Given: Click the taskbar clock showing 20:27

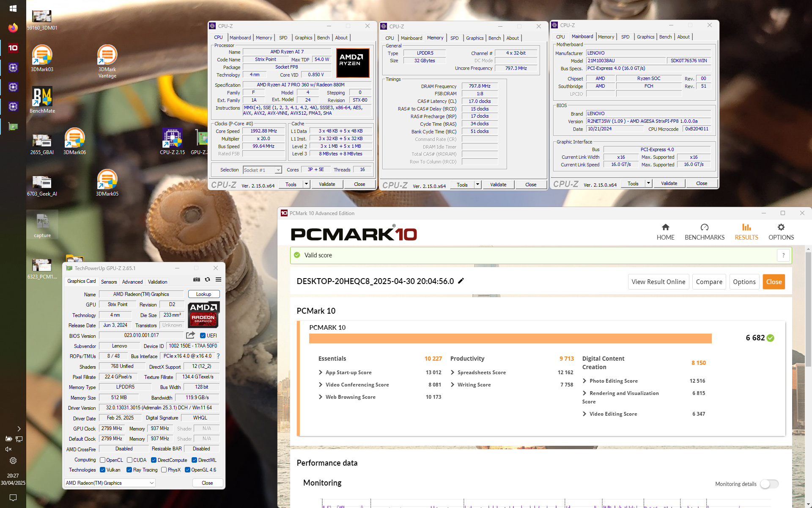Looking at the screenshot, I should tap(13, 479).
